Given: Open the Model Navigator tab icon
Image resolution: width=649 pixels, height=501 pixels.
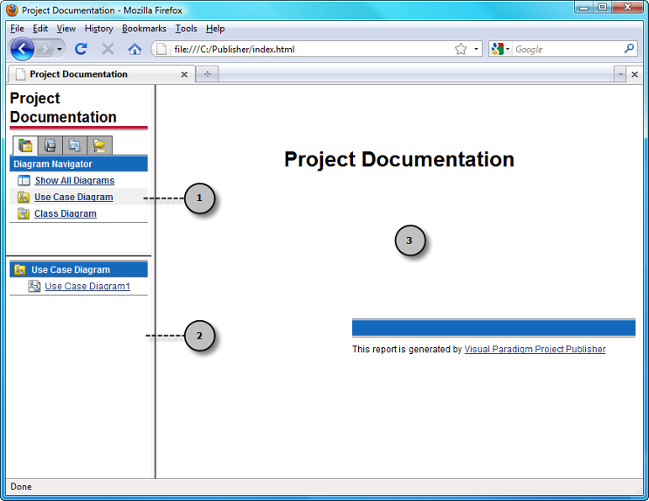Looking at the screenshot, I should coord(50,146).
